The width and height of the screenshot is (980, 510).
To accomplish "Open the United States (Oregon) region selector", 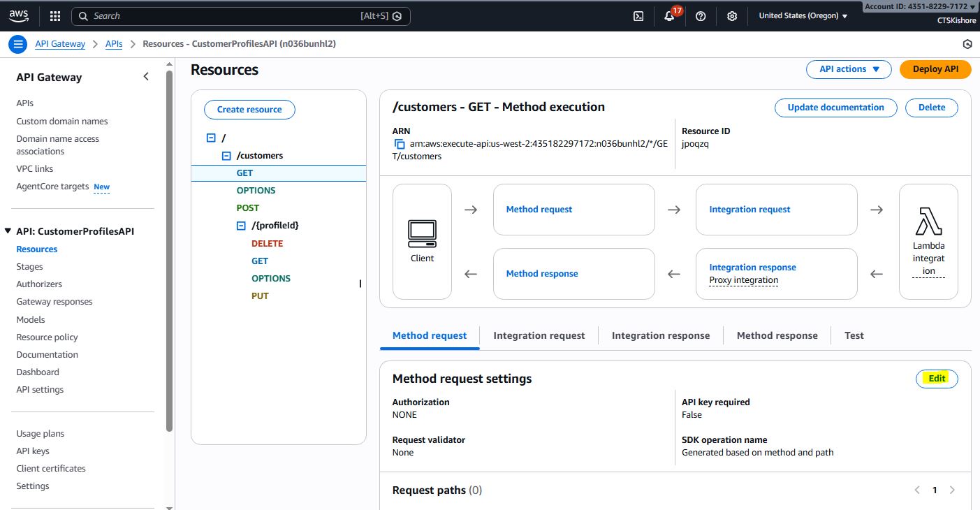I will point(803,16).
